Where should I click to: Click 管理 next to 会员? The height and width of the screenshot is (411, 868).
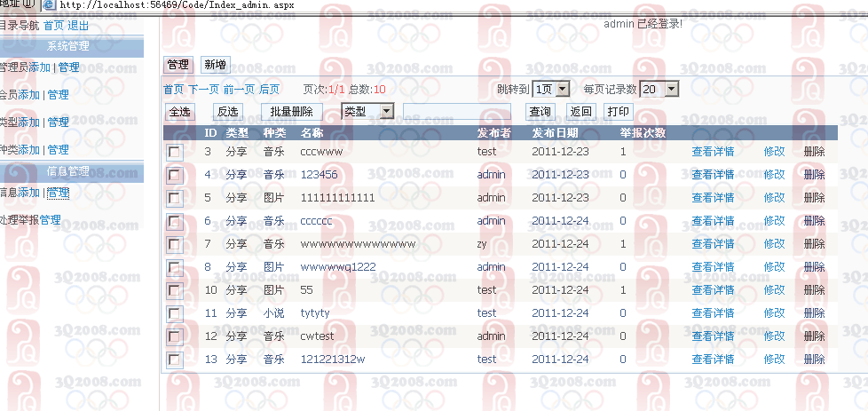[58, 95]
